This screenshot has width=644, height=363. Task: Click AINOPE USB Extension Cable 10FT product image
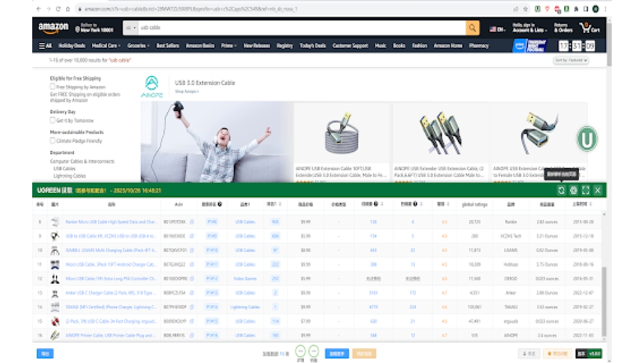342,133
